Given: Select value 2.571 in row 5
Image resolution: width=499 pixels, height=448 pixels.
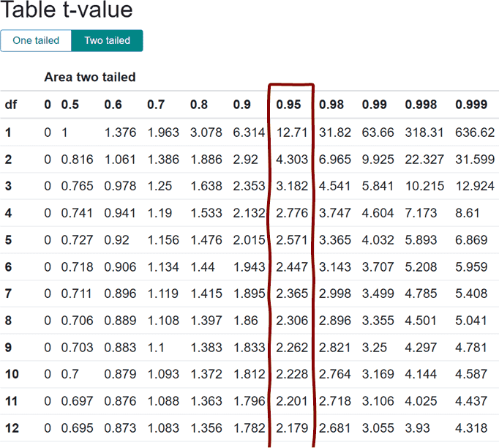Looking at the screenshot, I should [x=292, y=240].
